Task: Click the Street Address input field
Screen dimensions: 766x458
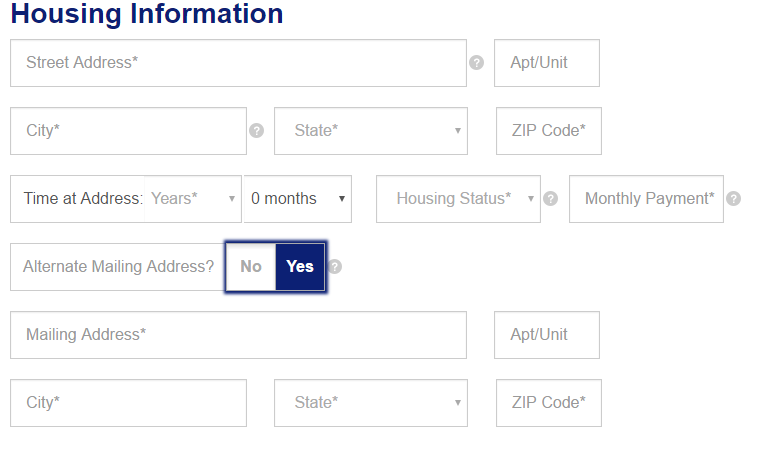Action: click(x=238, y=63)
